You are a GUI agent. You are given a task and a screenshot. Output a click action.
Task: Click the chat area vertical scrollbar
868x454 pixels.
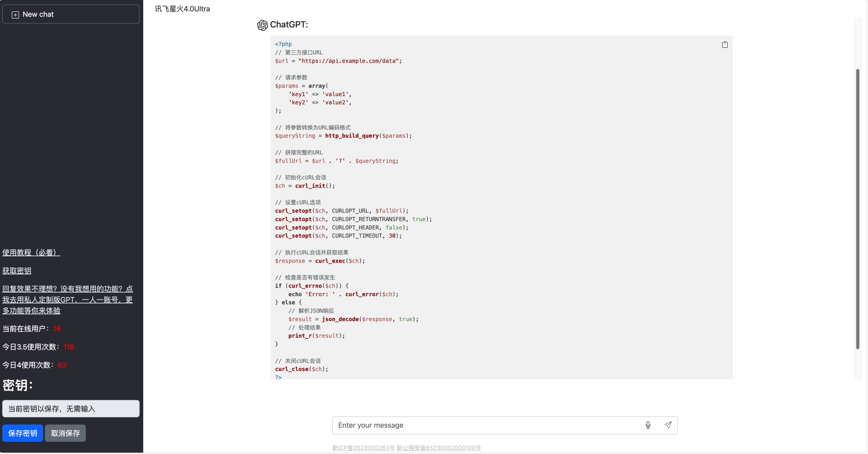point(857,208)
